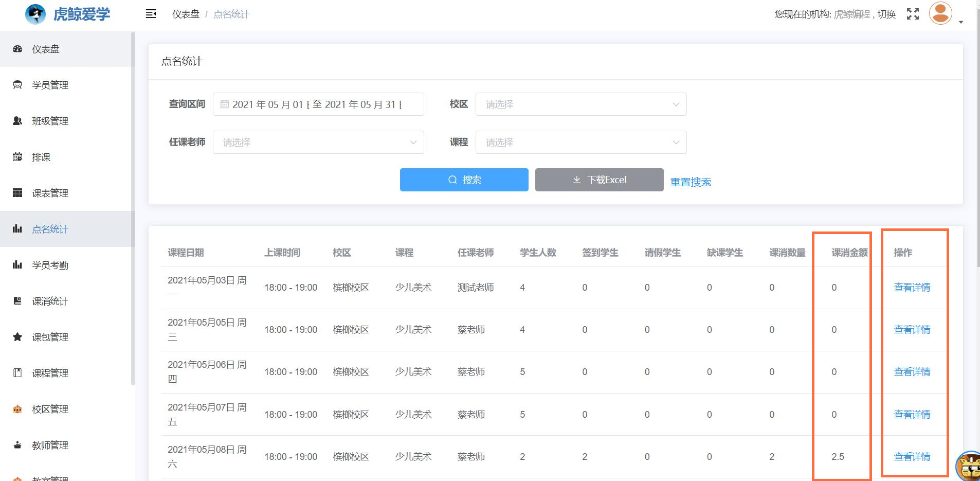Click the 下载Excel button
The image size is (980, 481).
(x=600, y=180)
